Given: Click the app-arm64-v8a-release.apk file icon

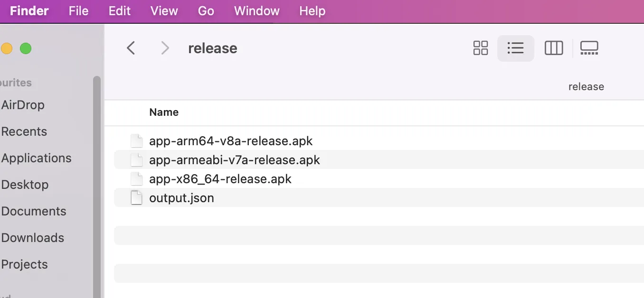Looking at the screenshot, I should [137, 141].
